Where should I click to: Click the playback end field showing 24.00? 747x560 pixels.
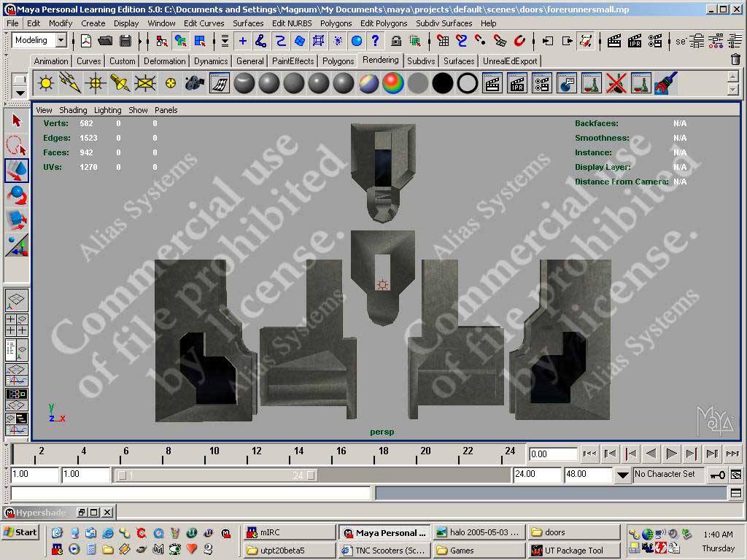point(538,475)
